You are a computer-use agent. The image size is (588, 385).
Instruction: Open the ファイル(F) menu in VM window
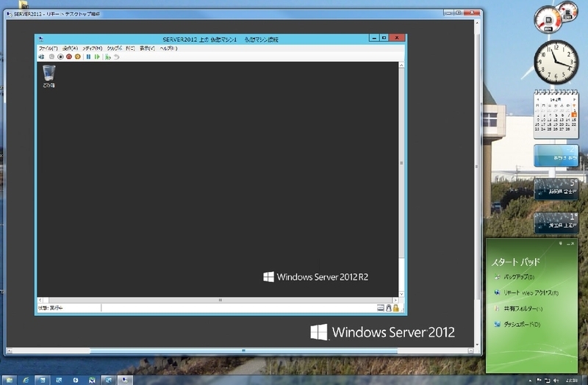(x=48, y=48)
